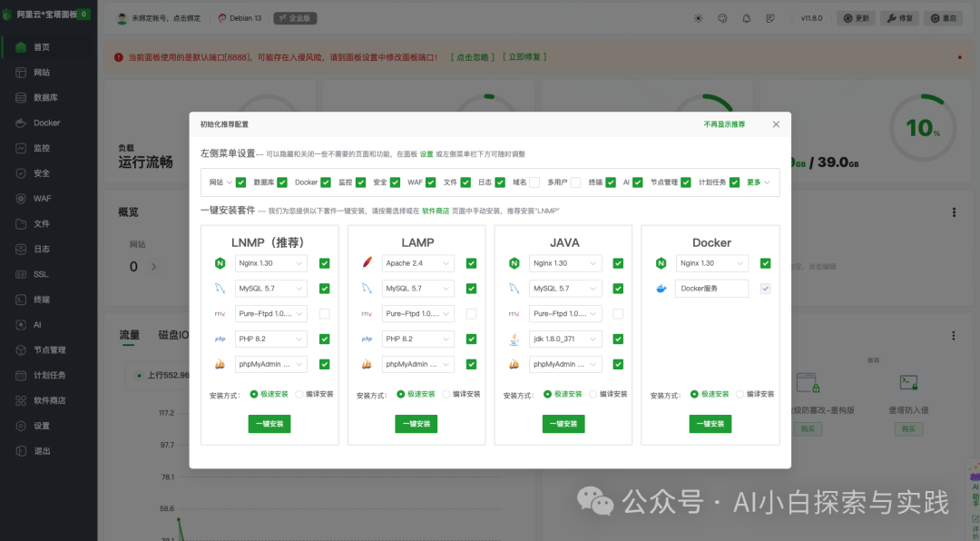Open the 首页 home sidebar item
Image resolution: width=980 pixels, height=541 pixels.
click(41, 47)
